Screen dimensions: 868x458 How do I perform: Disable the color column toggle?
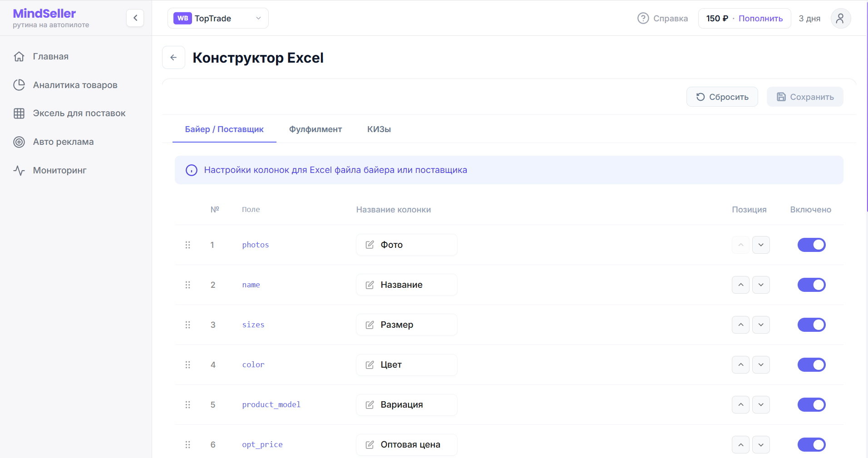[811, 364]
